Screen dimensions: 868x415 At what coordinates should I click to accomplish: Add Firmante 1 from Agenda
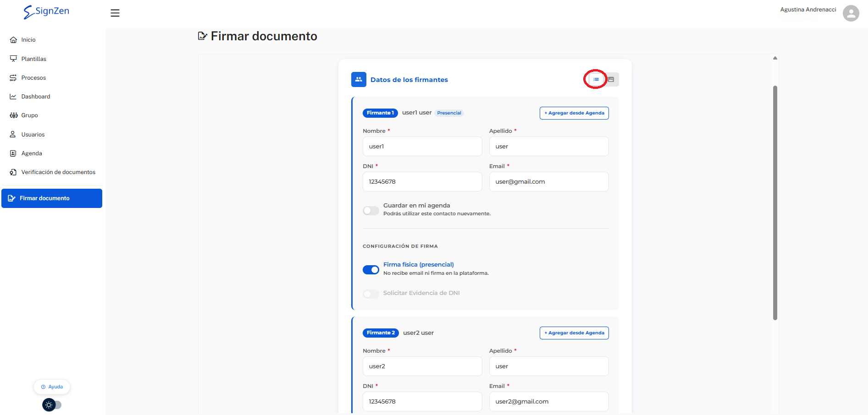coord(574,113)
